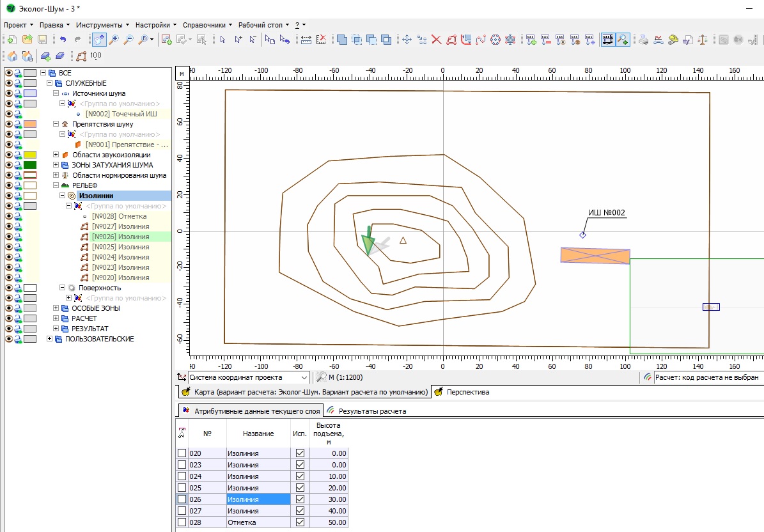Viewport: 764px width, 532px height.
Task: Uncheck the Исп. checkbox for row 026
Action: point(300,499)
